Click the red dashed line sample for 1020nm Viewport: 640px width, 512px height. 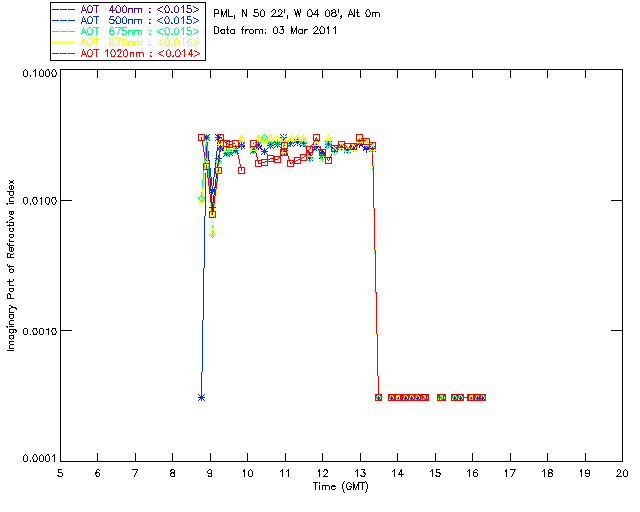point(64,53)
